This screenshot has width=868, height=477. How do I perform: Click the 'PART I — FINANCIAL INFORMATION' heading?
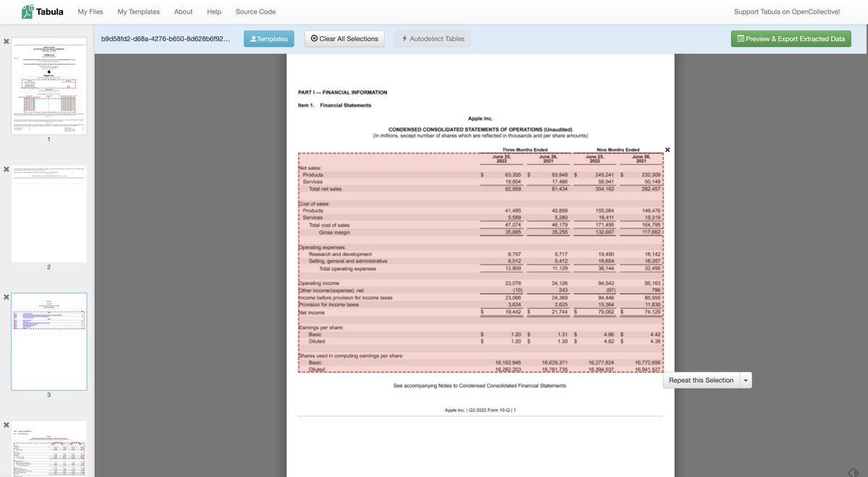click(x=342, y=93)
